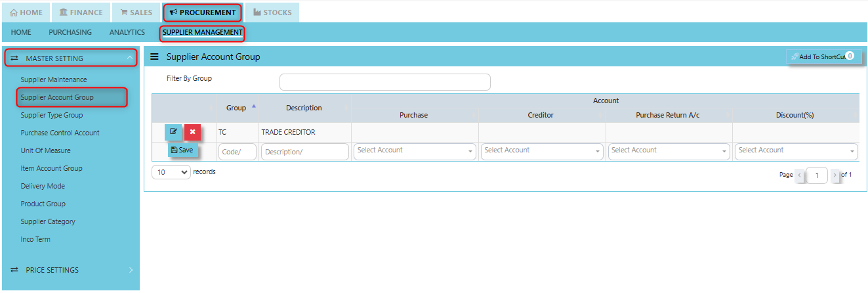Image resolution: width=868 pixels, height=293 pixels.
Task: Click the Save button
Action: tap(182, 150)
